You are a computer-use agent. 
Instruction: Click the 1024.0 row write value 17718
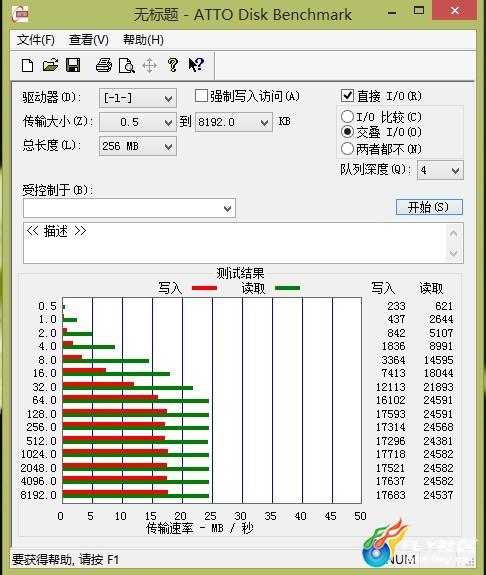point(391,454)
